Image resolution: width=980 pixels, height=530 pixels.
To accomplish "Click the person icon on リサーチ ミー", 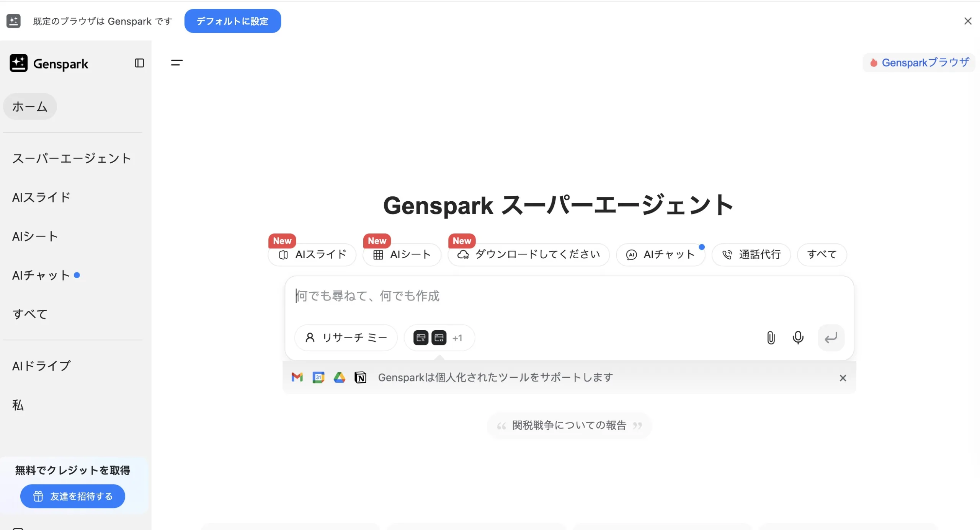I will (310, 338).
